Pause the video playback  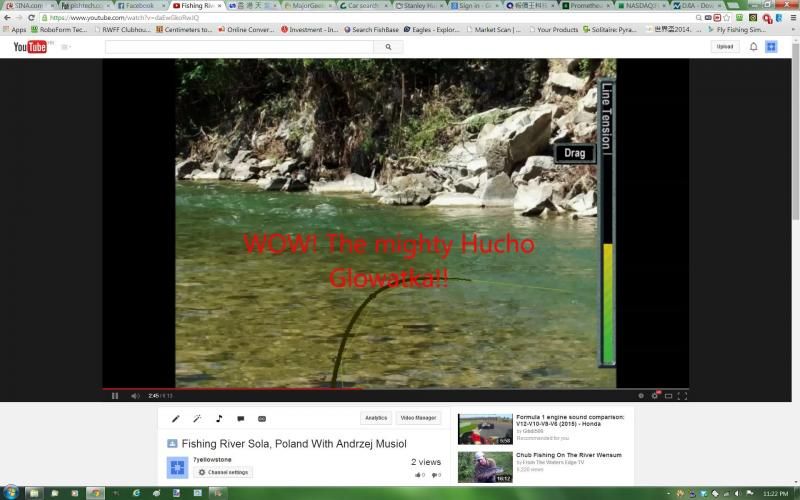tap(115, 396)
